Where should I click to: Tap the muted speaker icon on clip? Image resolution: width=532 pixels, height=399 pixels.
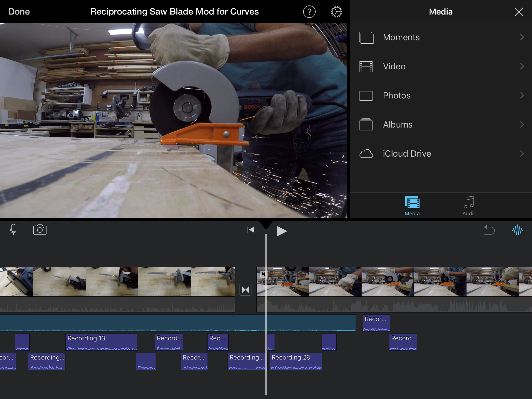pos(263,274)
